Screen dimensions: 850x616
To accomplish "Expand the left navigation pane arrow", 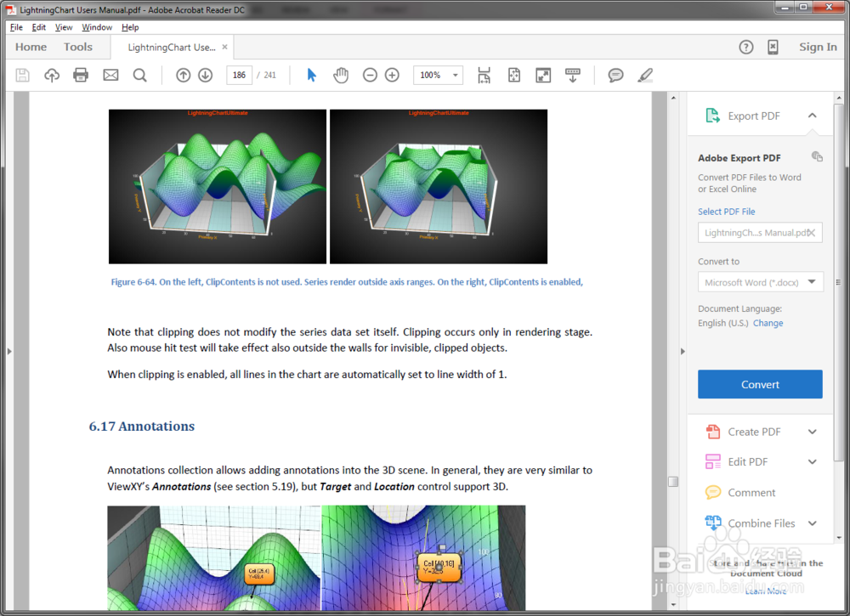I will [x=9, y=351].
